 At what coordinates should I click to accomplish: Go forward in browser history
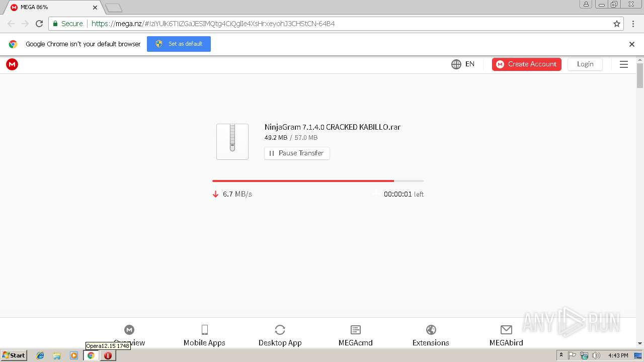point(25,24)
